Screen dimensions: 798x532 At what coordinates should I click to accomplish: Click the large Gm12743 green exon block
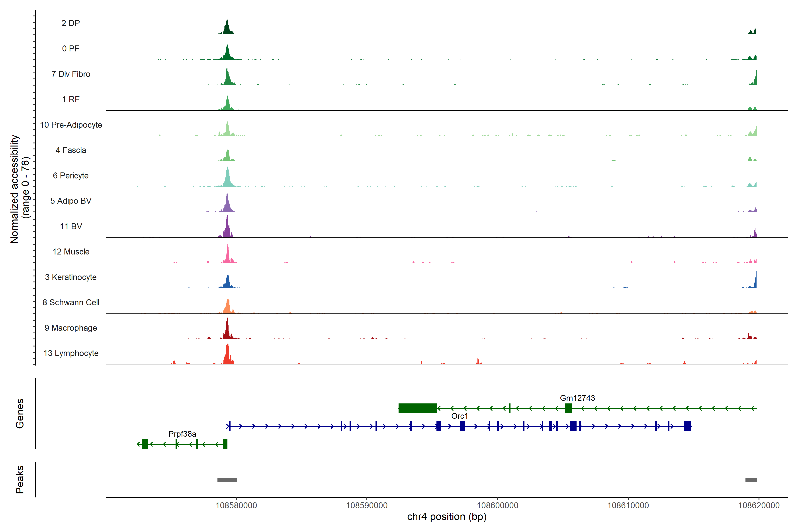(x=417, y=408)
